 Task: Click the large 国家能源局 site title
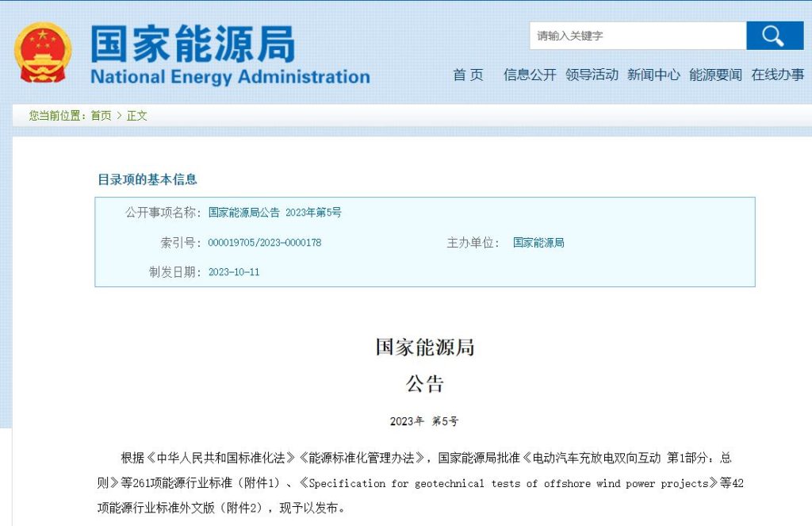point(192,43)
